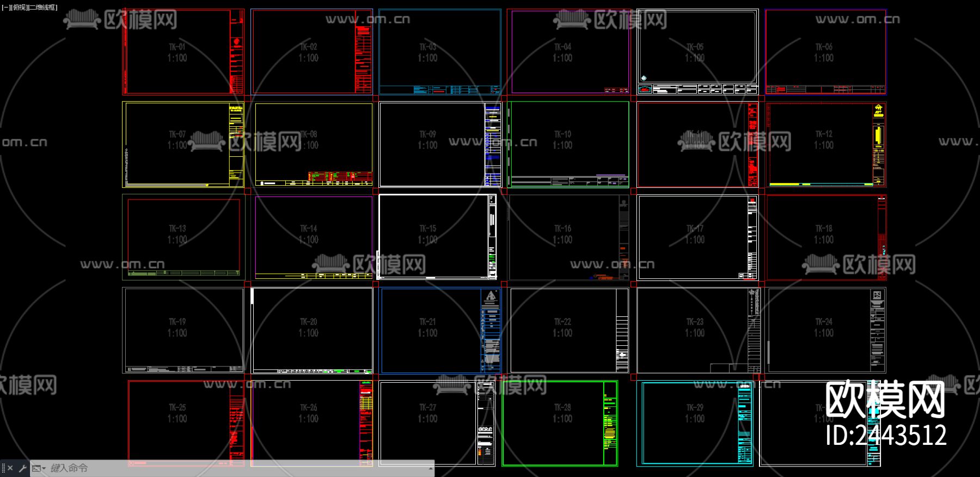Open command line customize wrench settings
Viewport: 980px width, 477px height.
pos(22,468)
